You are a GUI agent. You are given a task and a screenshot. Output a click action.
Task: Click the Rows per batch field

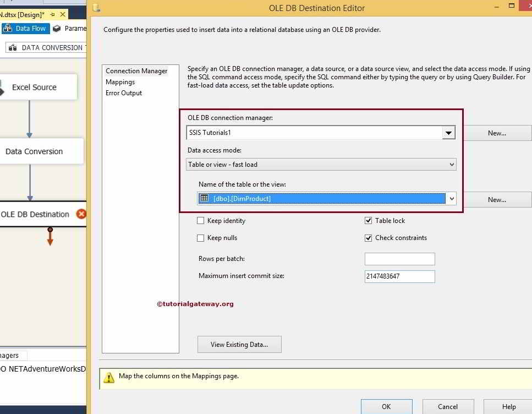click(399, 259)
